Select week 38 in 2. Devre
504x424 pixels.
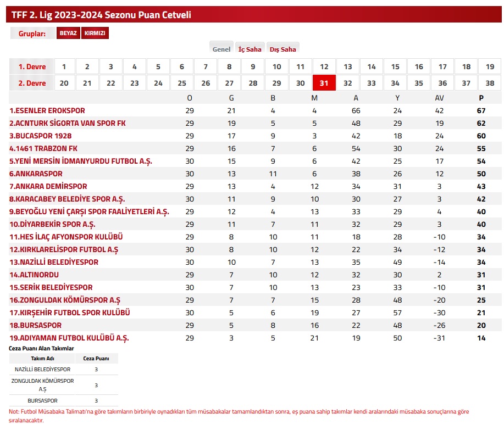[x=490, y=83]
